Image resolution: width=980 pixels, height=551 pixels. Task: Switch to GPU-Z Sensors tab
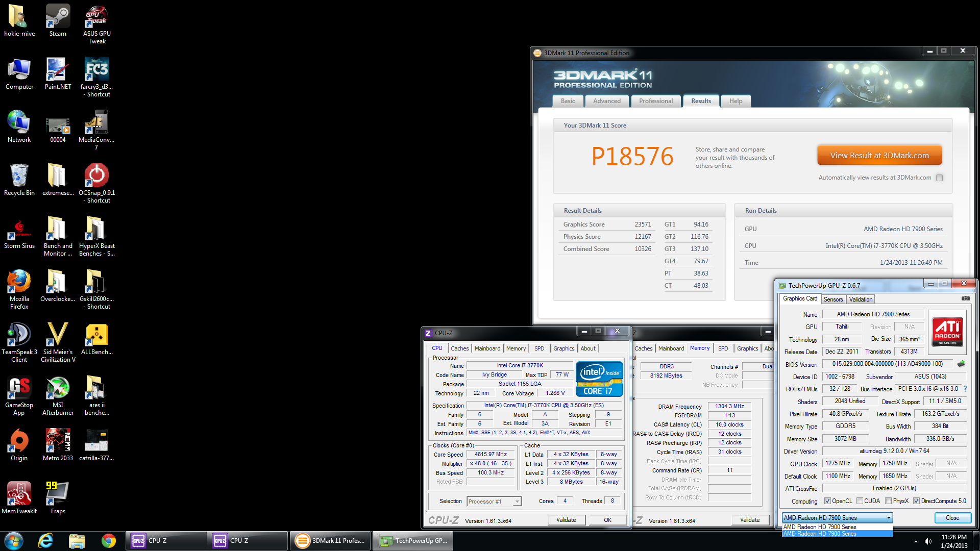tap(833, 299)
